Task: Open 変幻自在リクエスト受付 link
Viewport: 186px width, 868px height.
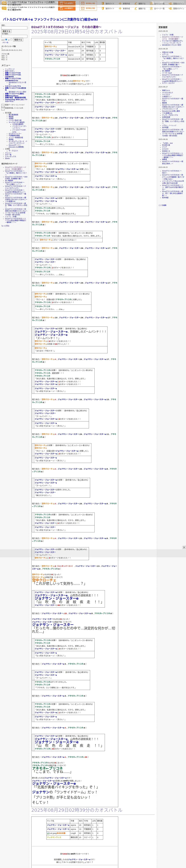Action: point(17,92)
